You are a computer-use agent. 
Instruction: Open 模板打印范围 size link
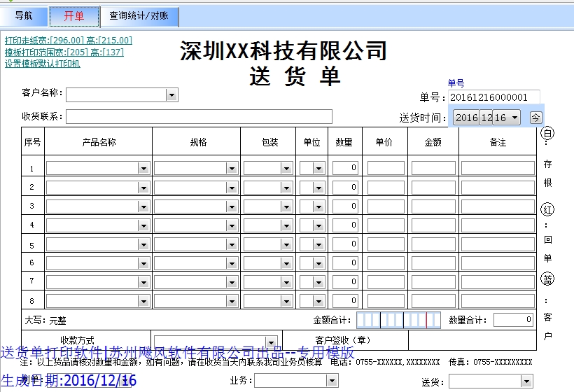(64, 52)
